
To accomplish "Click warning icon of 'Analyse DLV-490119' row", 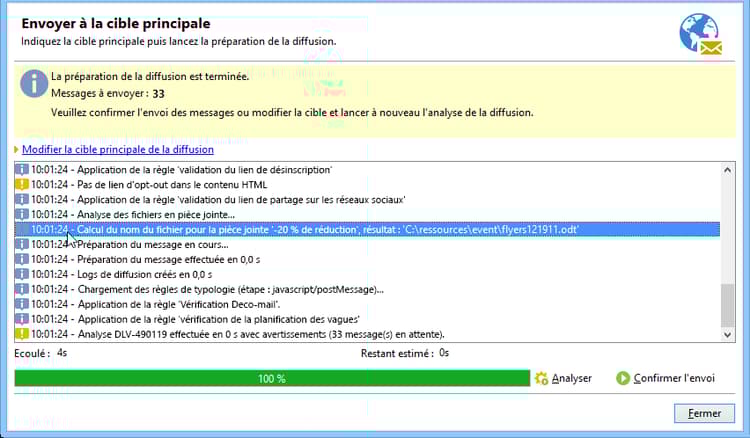I will point(22,334).
